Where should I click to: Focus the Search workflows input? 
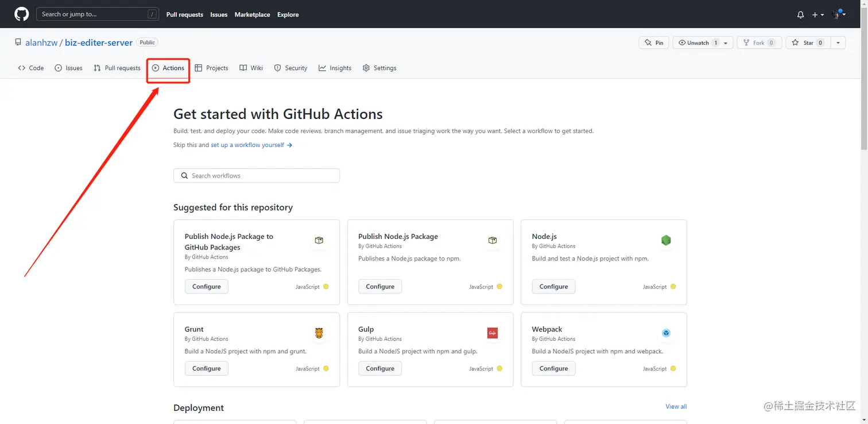coord(257,176)
